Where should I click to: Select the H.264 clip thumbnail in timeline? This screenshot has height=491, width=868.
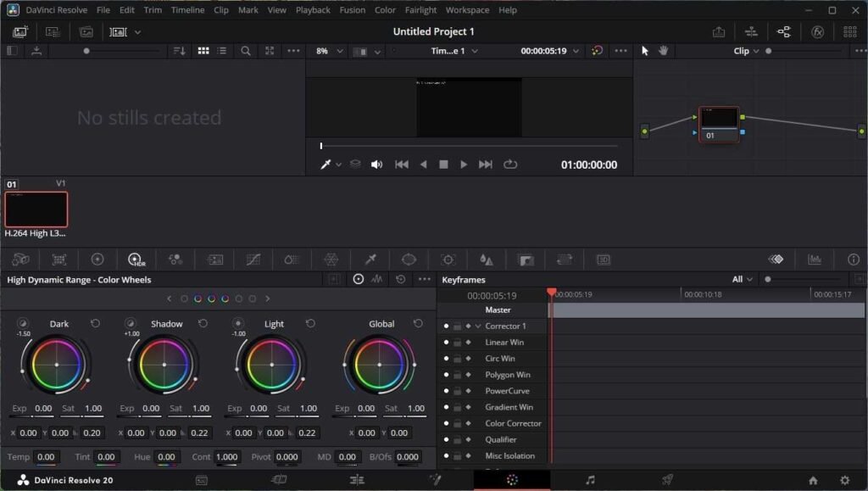point(36,208)
